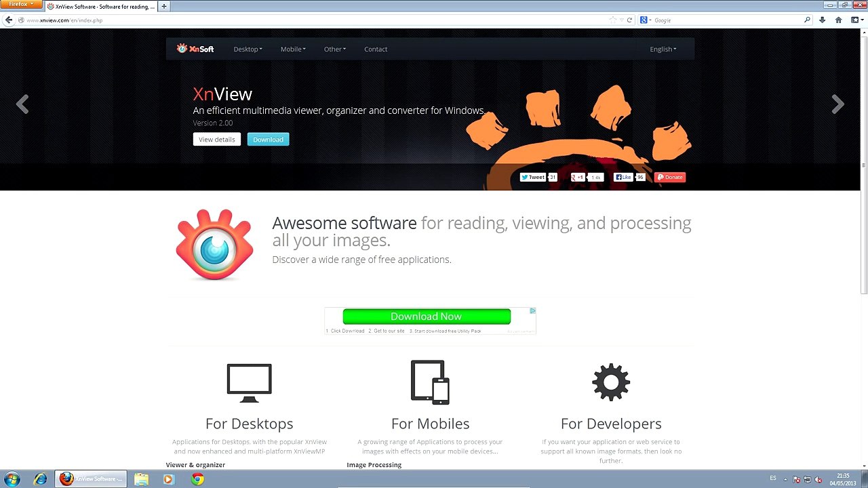This screenshot has width=868, height=488.
Task: Click the search magnifier icon
Action: point(807,20)
